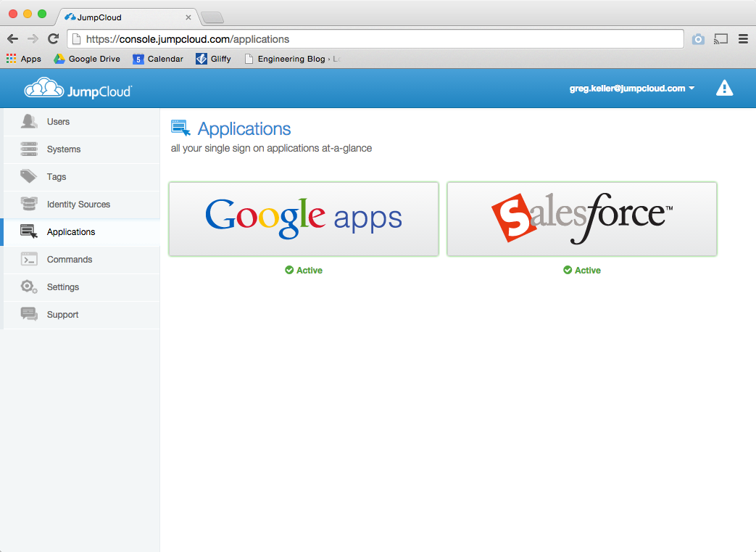756x552 pixels.
Task: Open the Salesforce application tile
Action: tap(582, 219)
